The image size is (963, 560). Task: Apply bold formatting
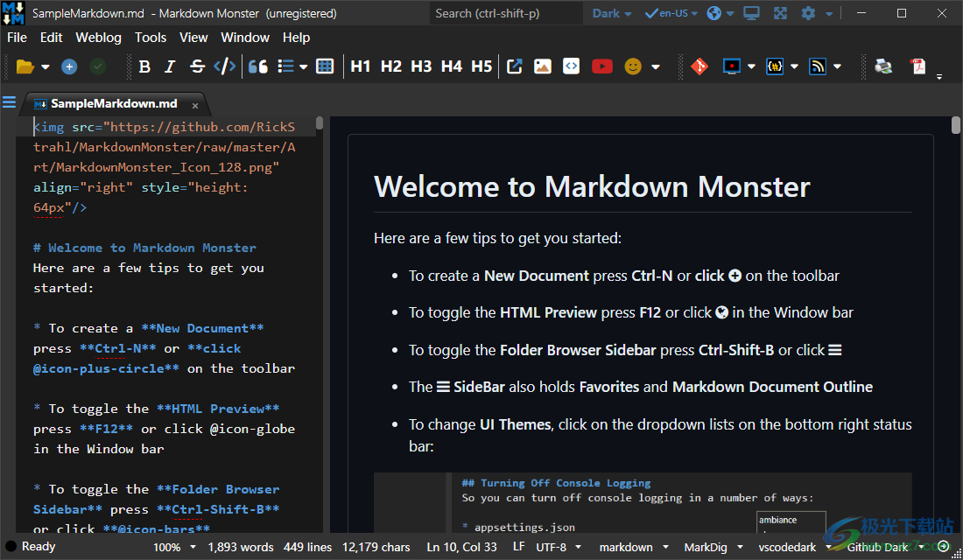(x=145, y=66)
